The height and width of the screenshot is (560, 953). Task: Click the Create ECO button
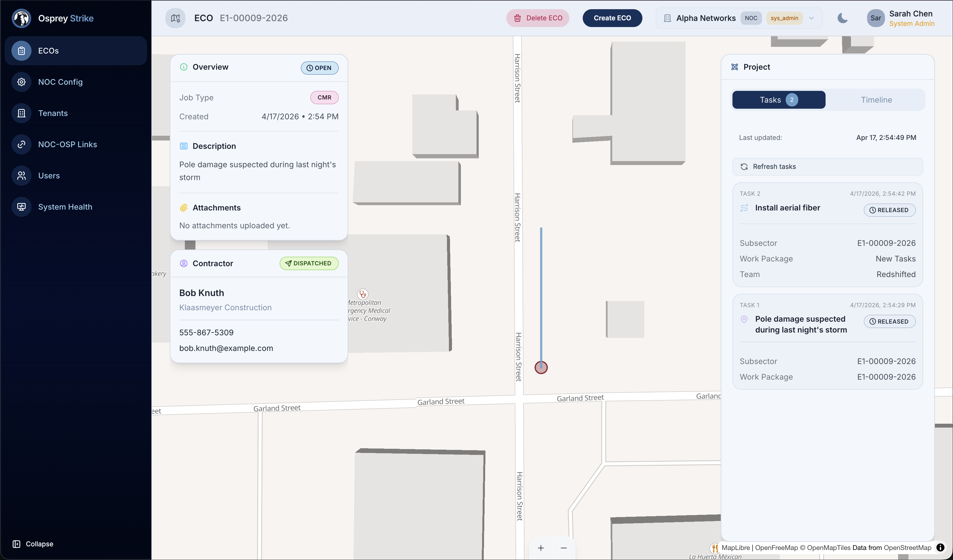(612, 18)
